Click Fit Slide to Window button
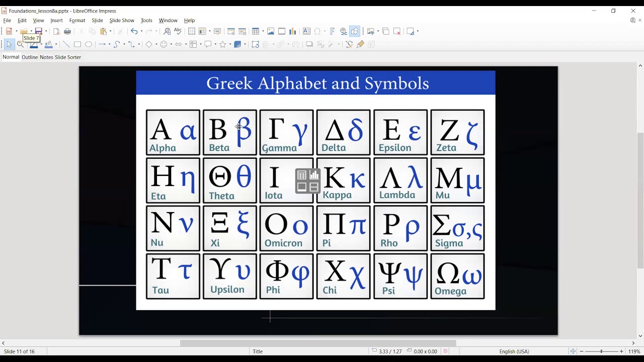644x362 pixels. click(x=573, y=351)
